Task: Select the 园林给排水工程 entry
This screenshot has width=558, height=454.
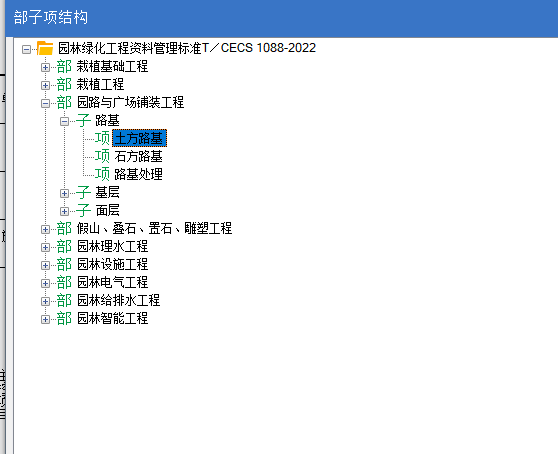Action: (119, 300)
